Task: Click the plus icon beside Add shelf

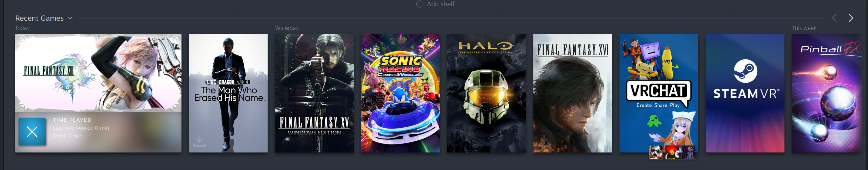Action: tap(419, 4)
